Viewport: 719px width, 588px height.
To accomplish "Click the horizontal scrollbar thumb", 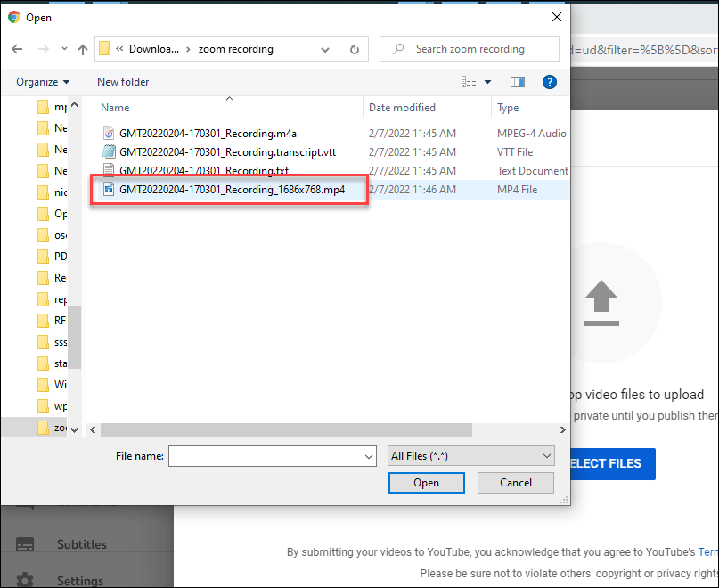I will coord(286,429).
